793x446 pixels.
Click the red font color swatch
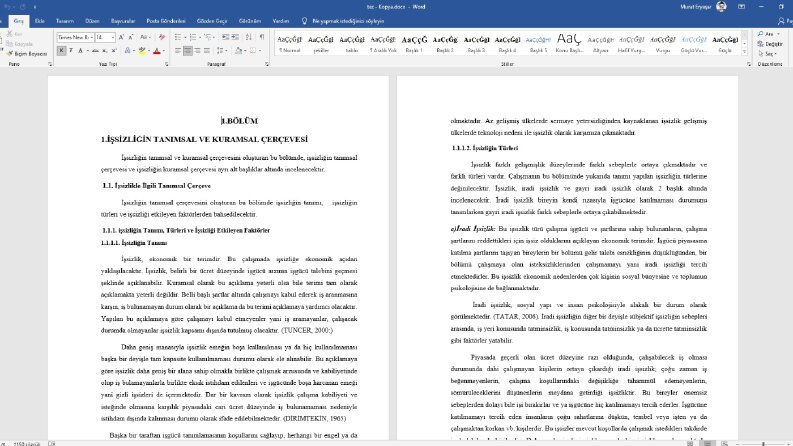click(157, 51)
